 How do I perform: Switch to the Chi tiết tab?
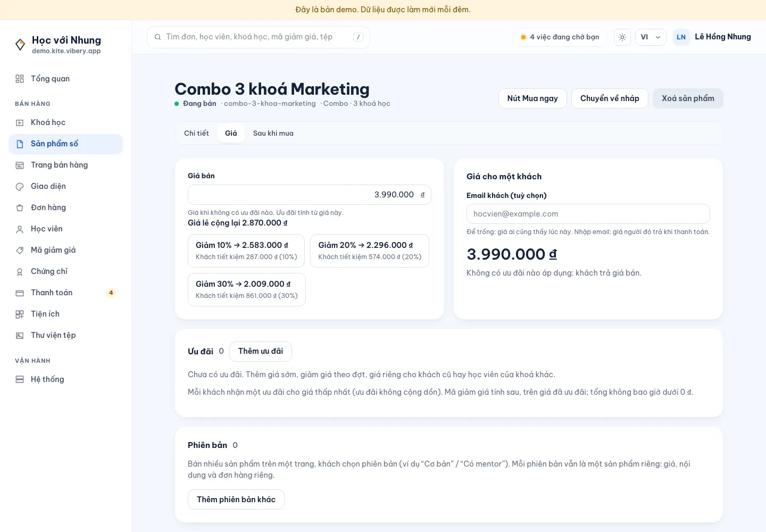[196, 133]
